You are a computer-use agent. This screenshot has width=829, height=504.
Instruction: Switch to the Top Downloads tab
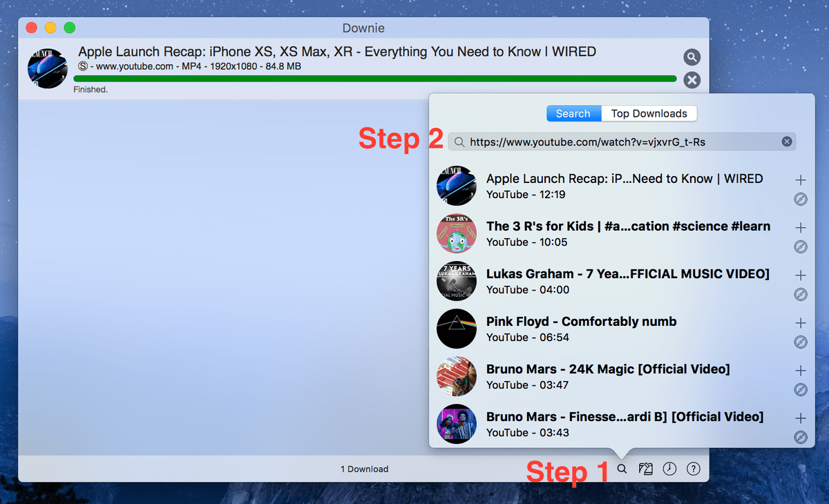649,113
